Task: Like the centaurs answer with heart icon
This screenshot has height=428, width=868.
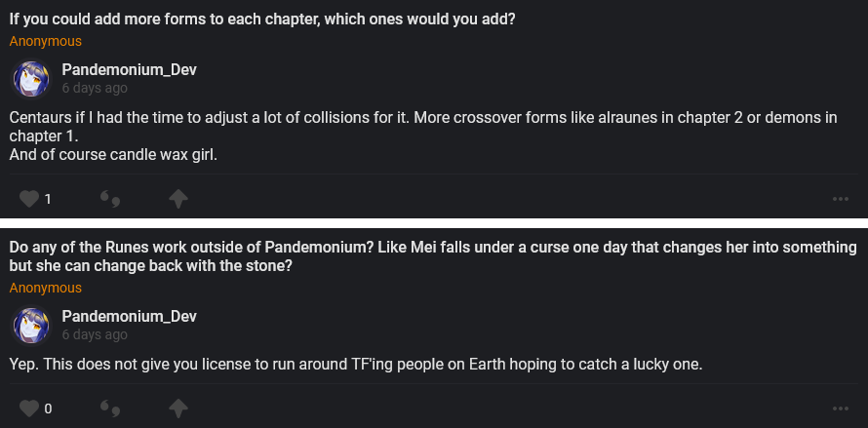Action: coord(29,199)
